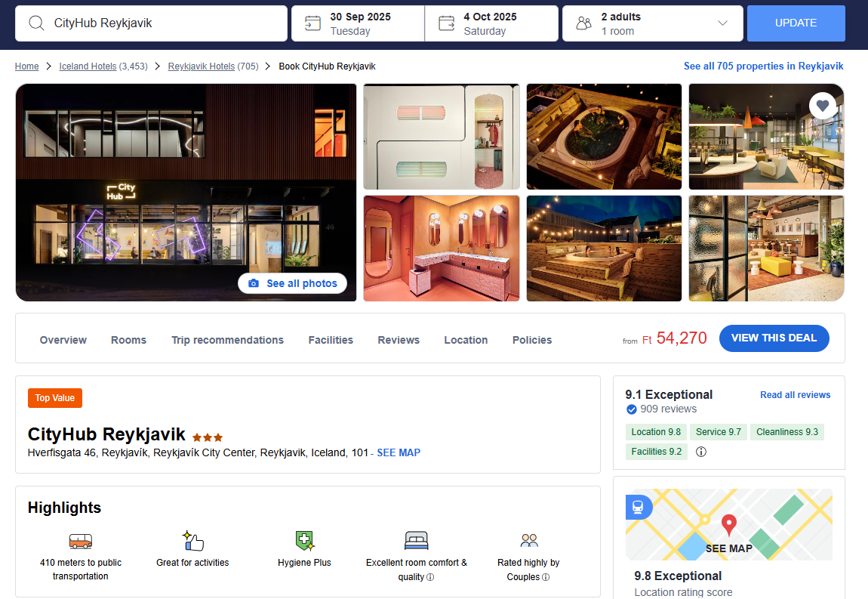Click the transit icon on the map
Screen dimensions: 868x599
coord(639,506)
